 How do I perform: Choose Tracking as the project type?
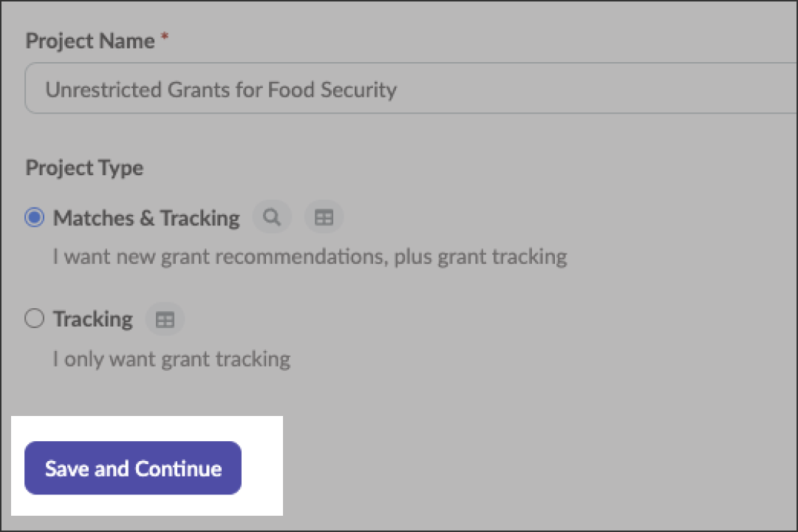coord(34,318)
